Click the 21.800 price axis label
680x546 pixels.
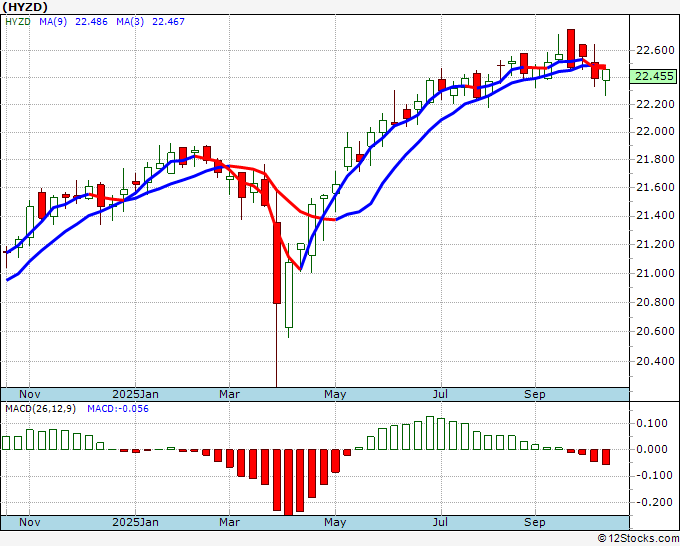click(655, 159)
